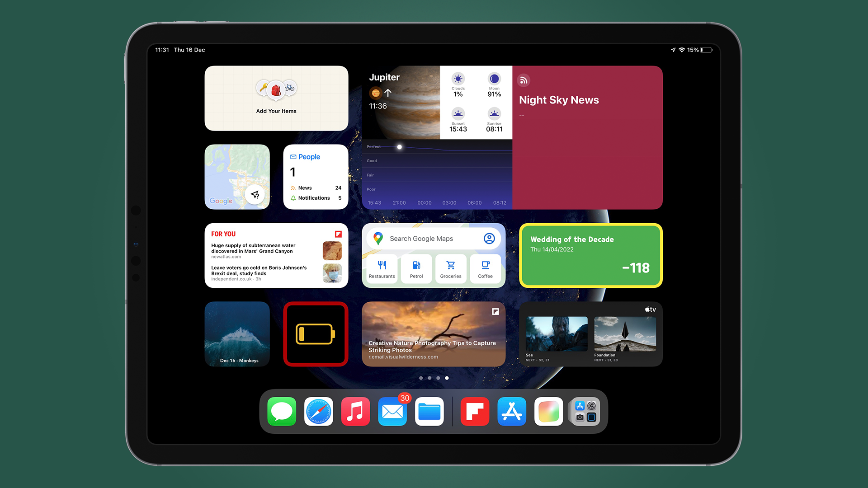View the Dec 16 Monkeys reminder
The image size is (868, 488).
(237, 333)
